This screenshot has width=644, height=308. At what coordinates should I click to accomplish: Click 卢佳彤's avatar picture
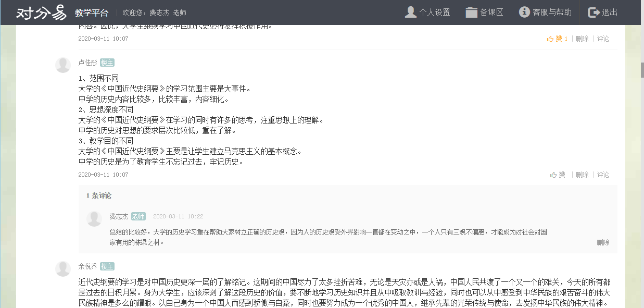point(63,65)
